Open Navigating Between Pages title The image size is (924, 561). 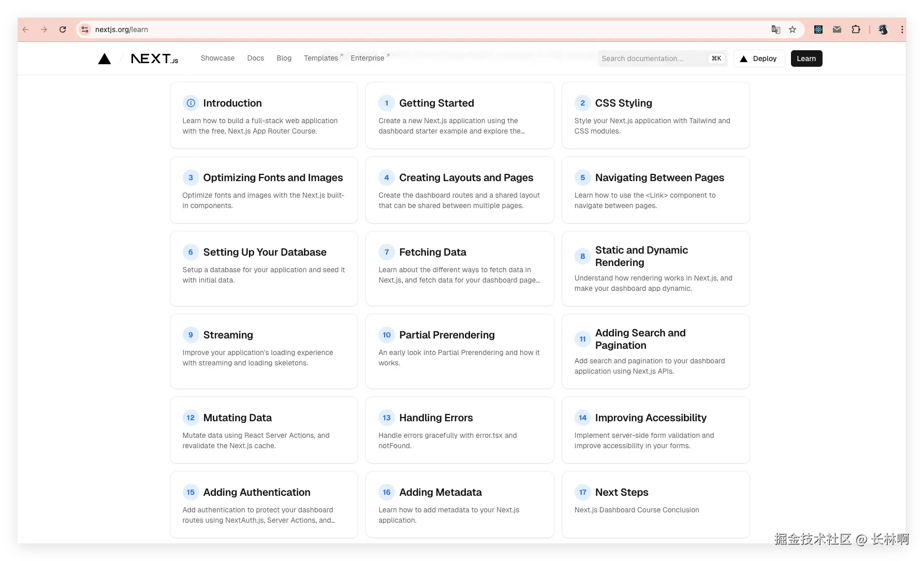point(659,178)
